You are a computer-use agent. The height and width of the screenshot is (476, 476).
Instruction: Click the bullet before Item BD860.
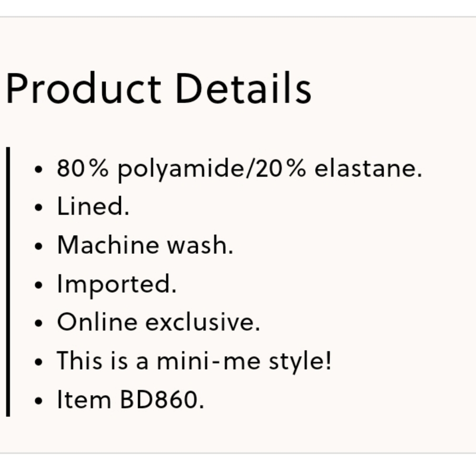point(38,401)
